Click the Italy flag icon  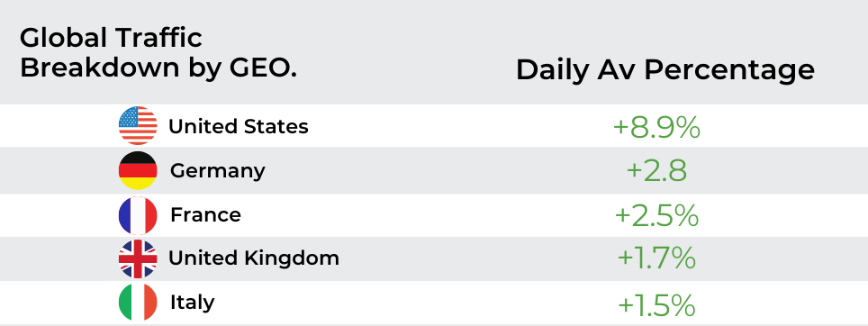point(138,303)
